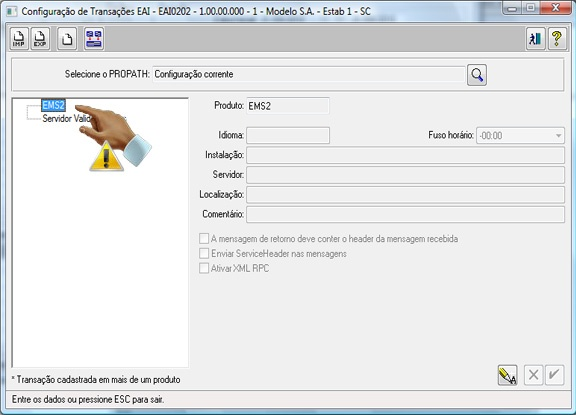Click the window title bar application icon
The height and width of the screenshot is (415, 576).
[x=12, y=11]
